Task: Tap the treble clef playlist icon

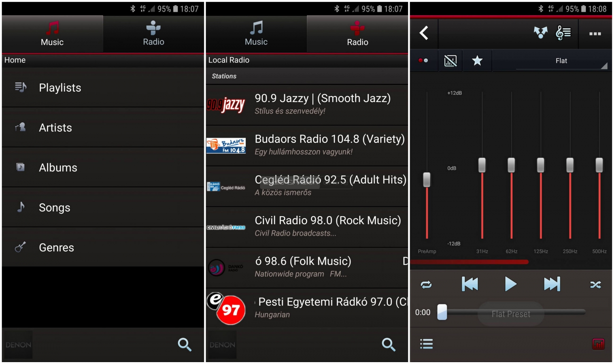Action: click(563, 33)
